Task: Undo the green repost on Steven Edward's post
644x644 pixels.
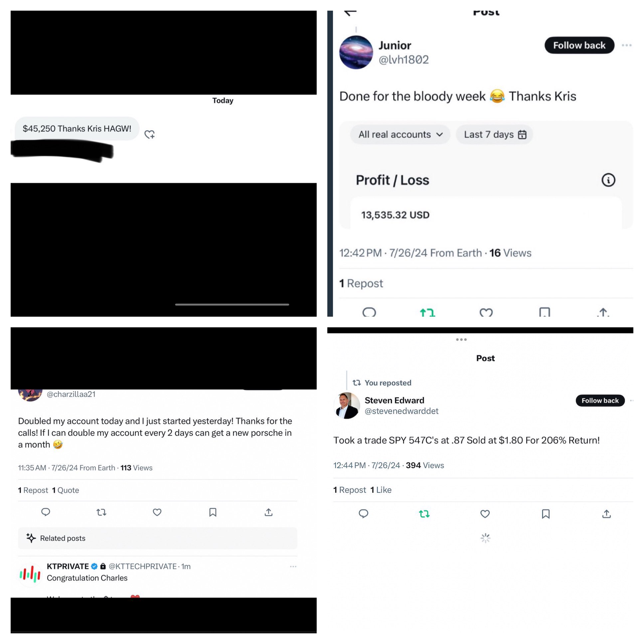Action: [424, 514]
